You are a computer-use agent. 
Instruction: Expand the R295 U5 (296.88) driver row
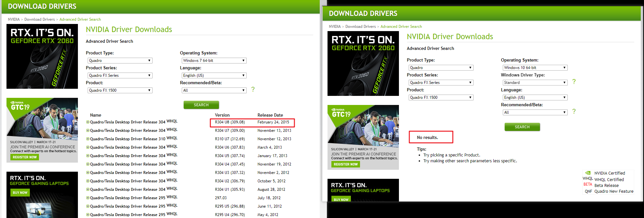click(88, 206)
